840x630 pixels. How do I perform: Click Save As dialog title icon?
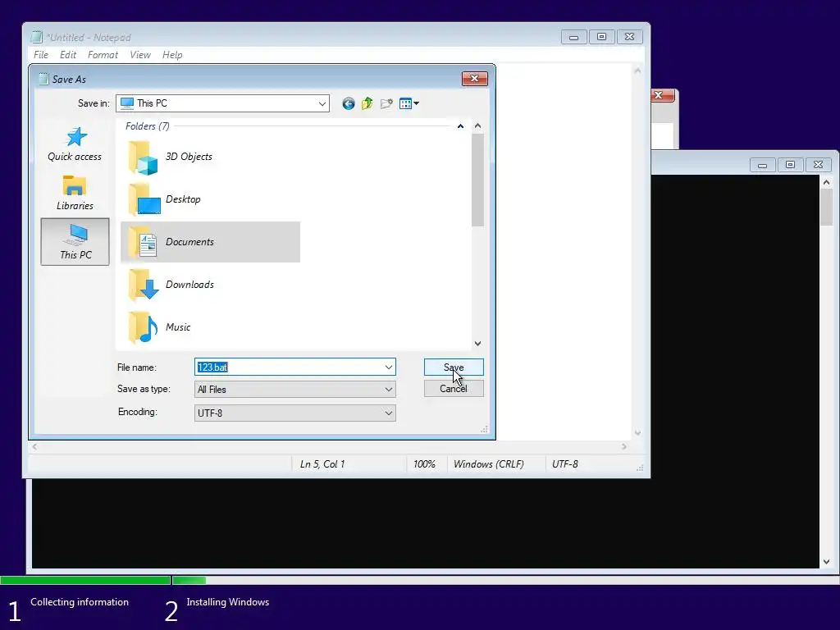[43, 80]
